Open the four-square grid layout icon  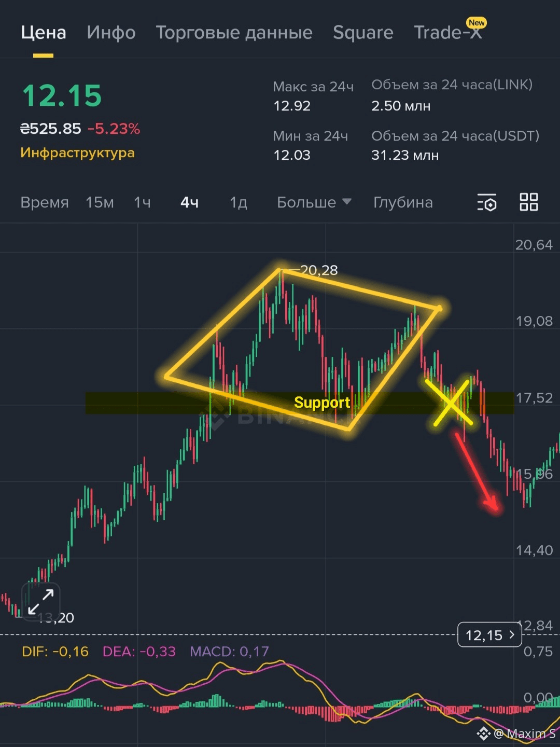pyautogui.click(x=528, y=202)
